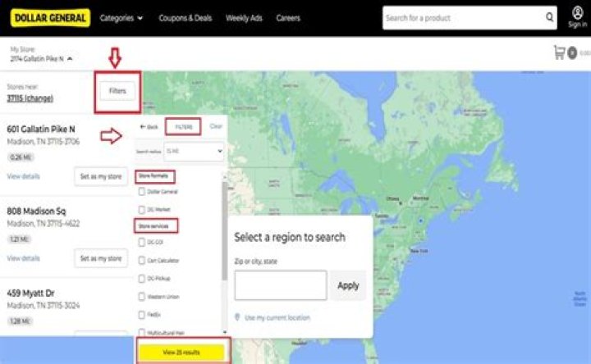Check the Dollar General store format box
591x364 pixels.
(141, 192)
